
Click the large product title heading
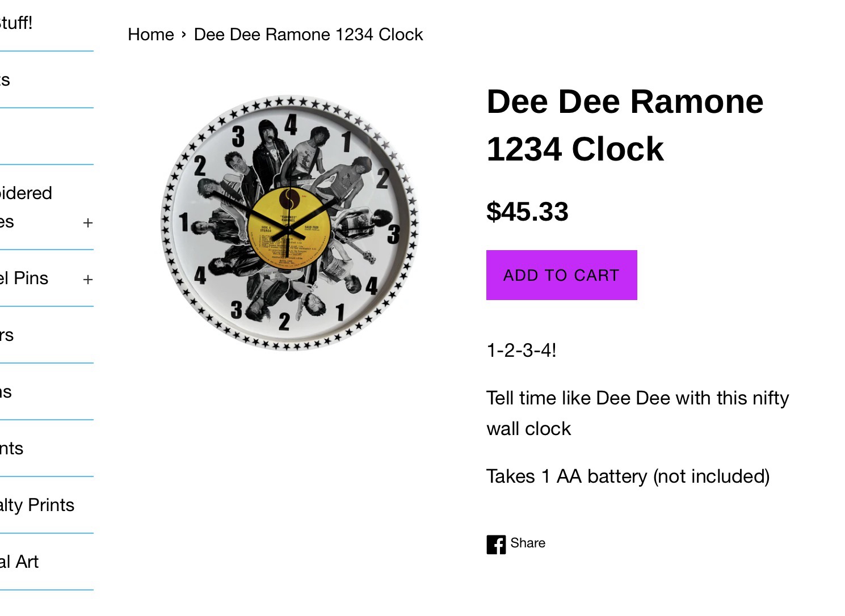[x=625, y=125]
